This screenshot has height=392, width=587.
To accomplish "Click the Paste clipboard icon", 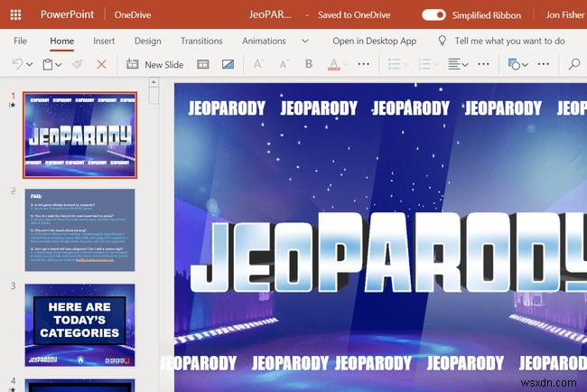I will (48, 65).
